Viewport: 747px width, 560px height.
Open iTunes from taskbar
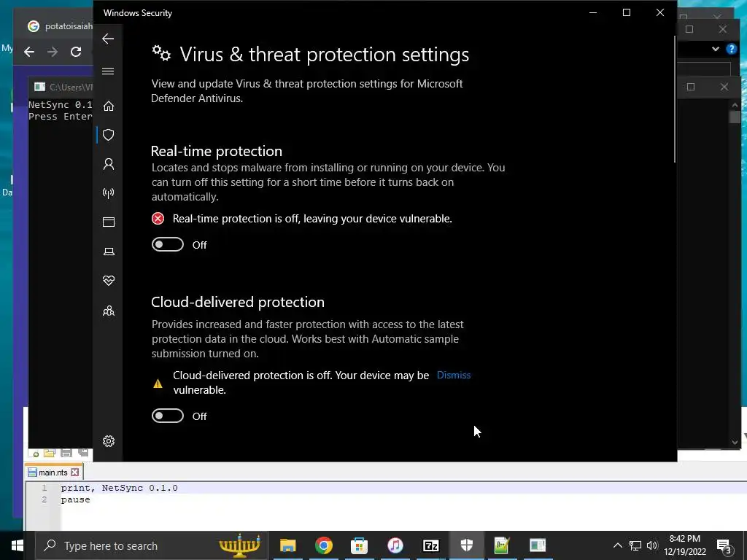click(395, 545)
